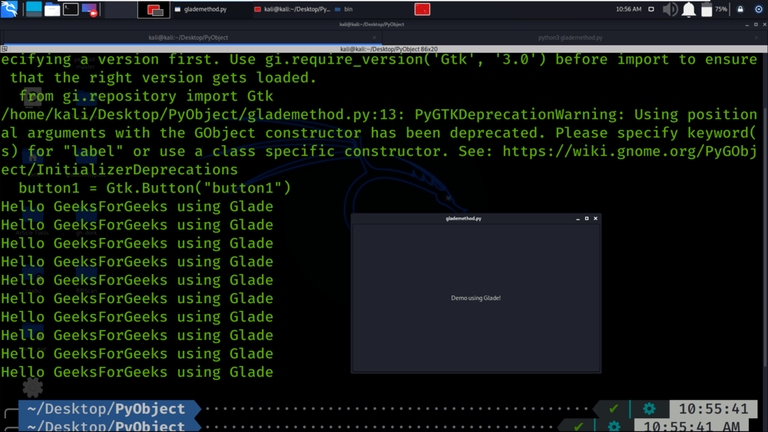Click the red overlapping windows taskbar button
Viewport: 768px width, 432px height.
154,10
